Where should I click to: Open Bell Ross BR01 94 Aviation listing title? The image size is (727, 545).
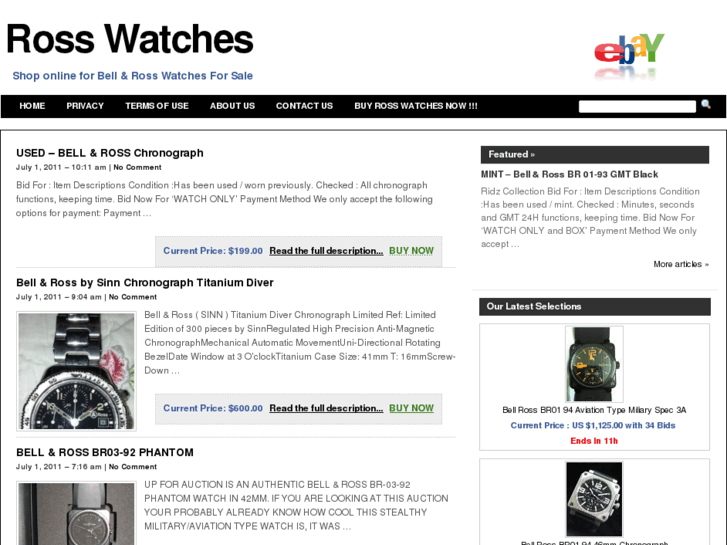[x=594, y=410]
